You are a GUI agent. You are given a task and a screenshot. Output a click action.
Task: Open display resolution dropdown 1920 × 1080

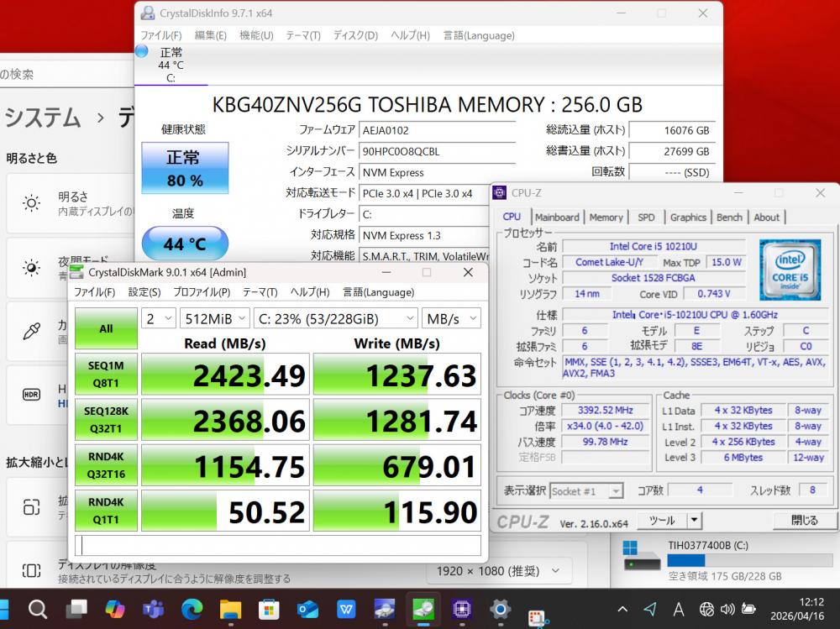pos(498,571)
